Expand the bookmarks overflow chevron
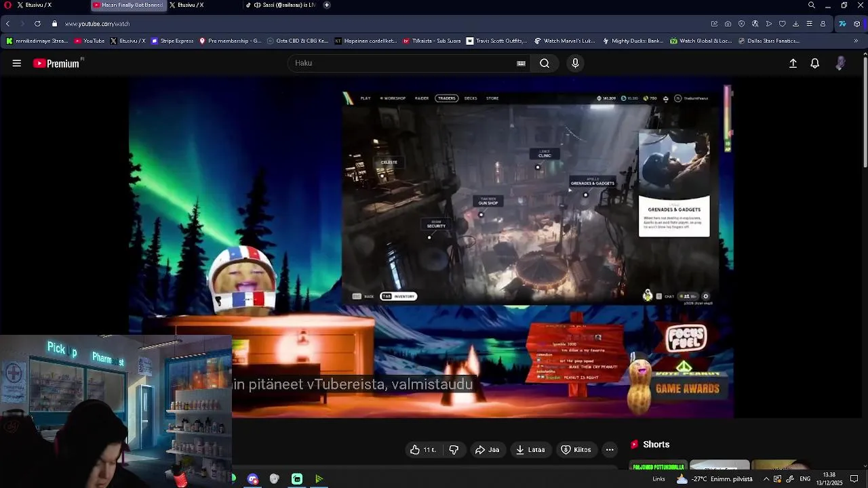 [x=856, y=41]
